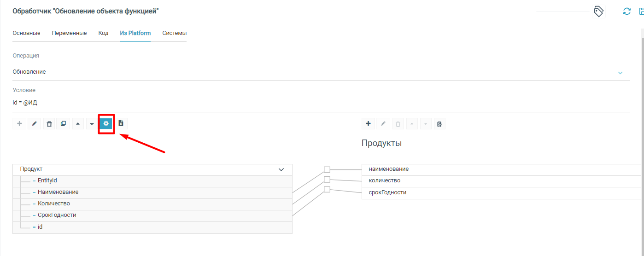Click the document icon in right toolbar
Viewport: 644px width, 256px height.
click(439, 123)
